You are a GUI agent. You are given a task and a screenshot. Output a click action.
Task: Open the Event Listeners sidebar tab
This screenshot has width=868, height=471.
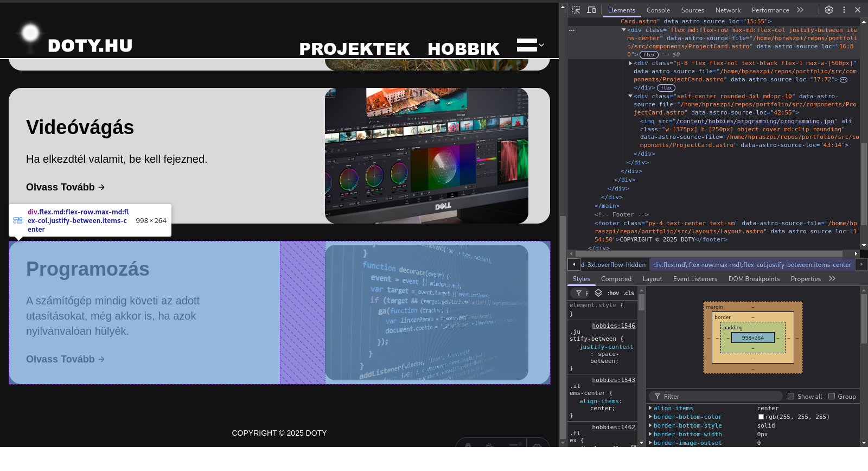point(695,279)
